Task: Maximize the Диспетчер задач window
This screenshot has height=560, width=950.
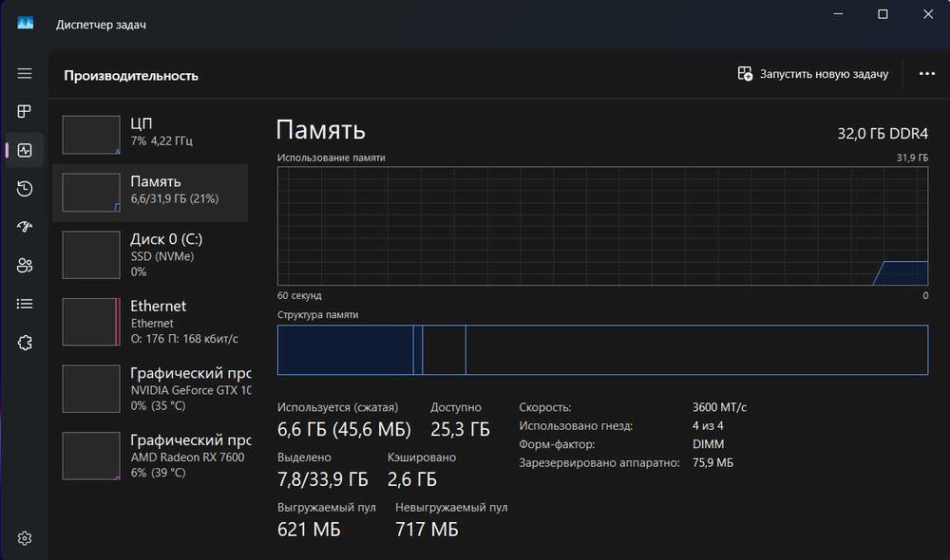Action: click(x=883, y=14)
